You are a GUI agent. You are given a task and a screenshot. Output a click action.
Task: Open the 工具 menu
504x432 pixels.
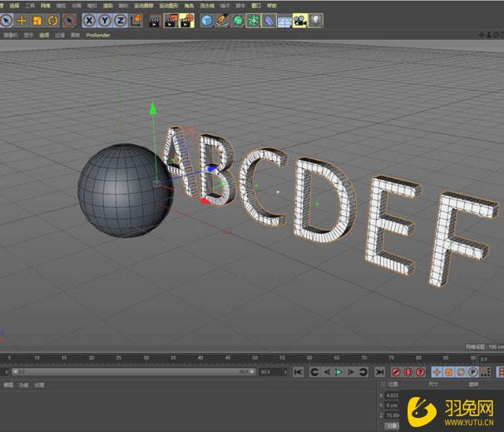[x=30, y=6]
